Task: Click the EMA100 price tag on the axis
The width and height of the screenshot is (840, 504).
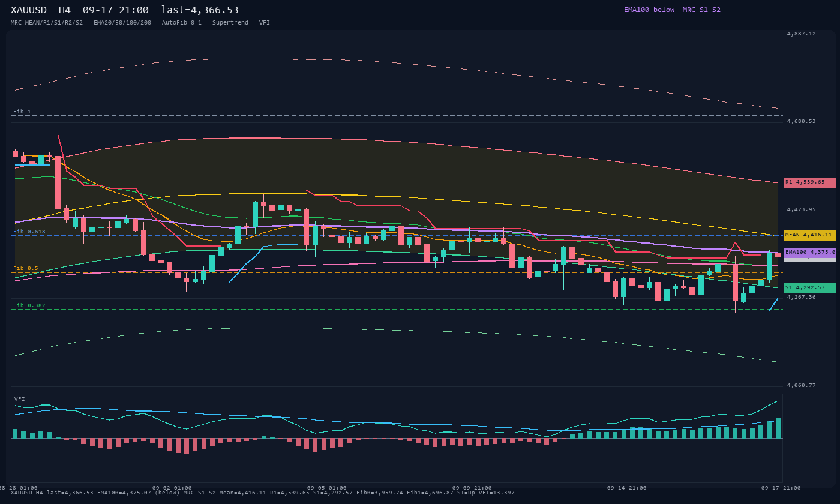Action: point(809,253)
